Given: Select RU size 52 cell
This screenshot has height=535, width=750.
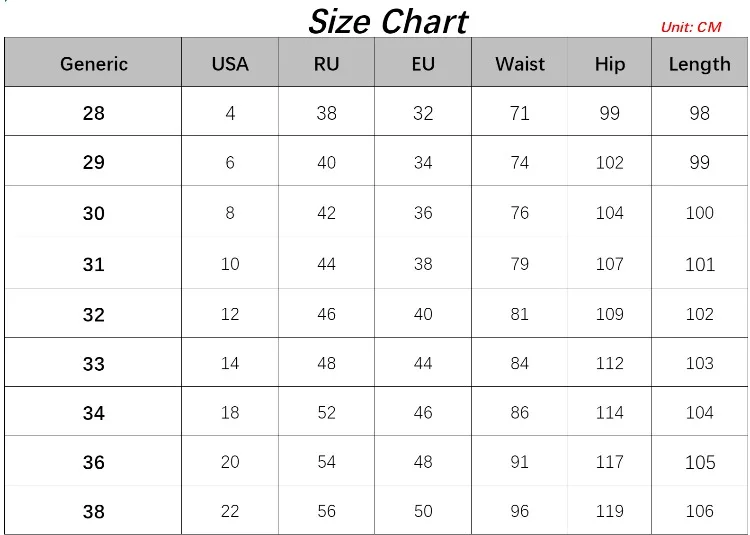Looking at the screenshot, I should pyautogui.click(x=327, y=411).
